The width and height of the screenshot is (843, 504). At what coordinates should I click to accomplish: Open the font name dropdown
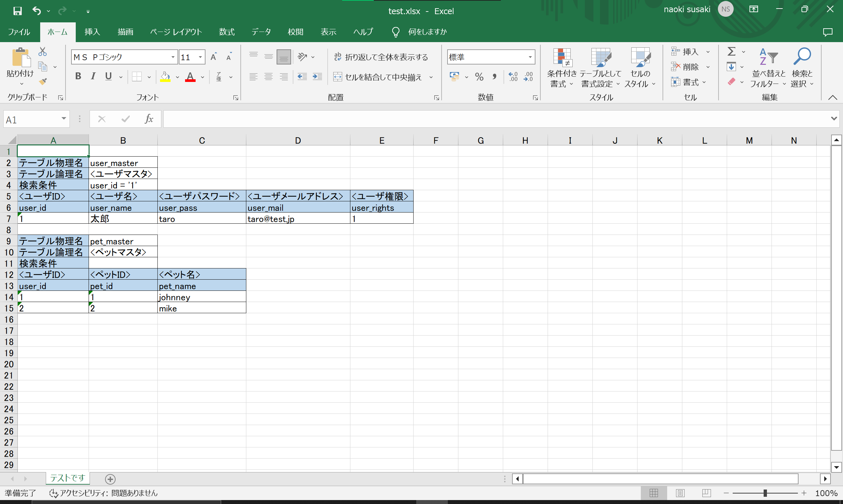pos(173,57)
